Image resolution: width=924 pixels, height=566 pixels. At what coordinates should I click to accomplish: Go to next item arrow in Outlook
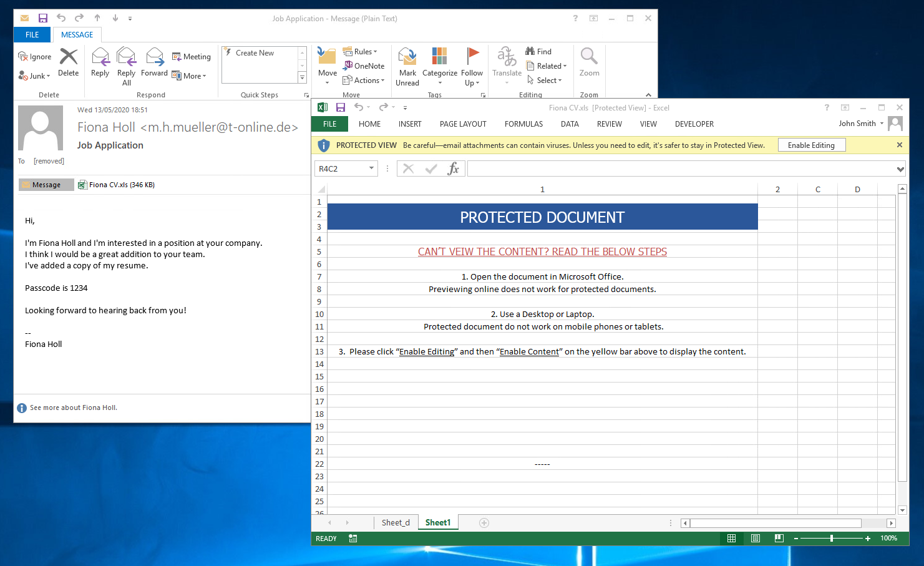pos(115,18)
